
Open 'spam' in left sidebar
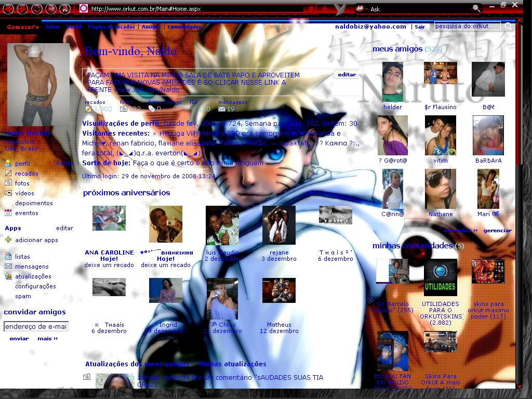[x=23, y=296]
